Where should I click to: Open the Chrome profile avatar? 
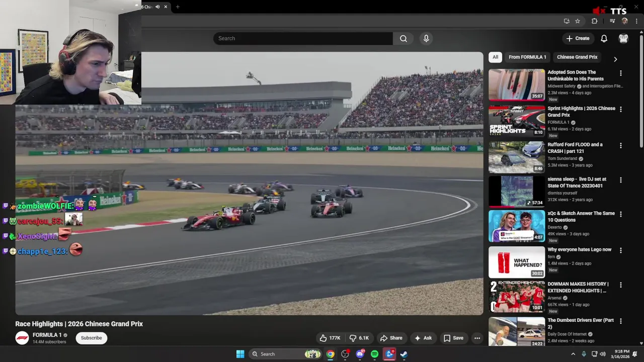point(625,21)
